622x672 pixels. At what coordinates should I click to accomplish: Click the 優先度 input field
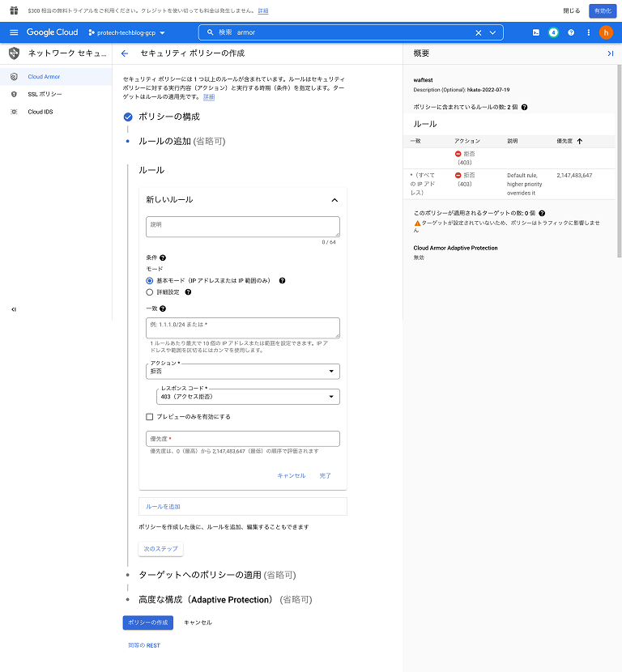click(242, 439)
